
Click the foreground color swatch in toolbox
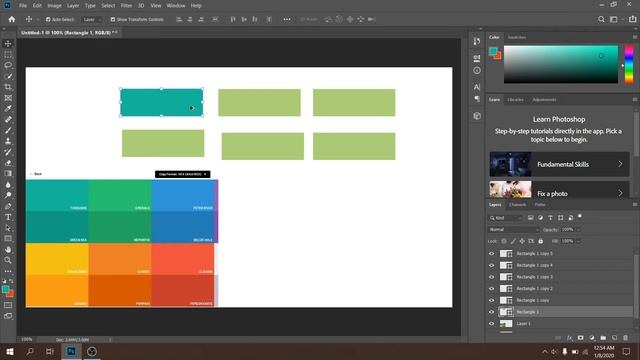[x=6, y=289]
